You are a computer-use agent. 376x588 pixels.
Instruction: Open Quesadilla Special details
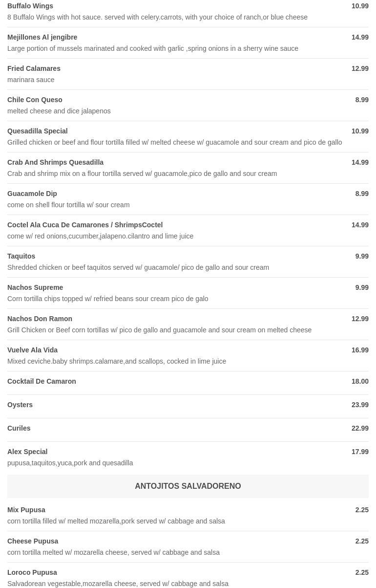pyautogui.click(x=38, y=131)
